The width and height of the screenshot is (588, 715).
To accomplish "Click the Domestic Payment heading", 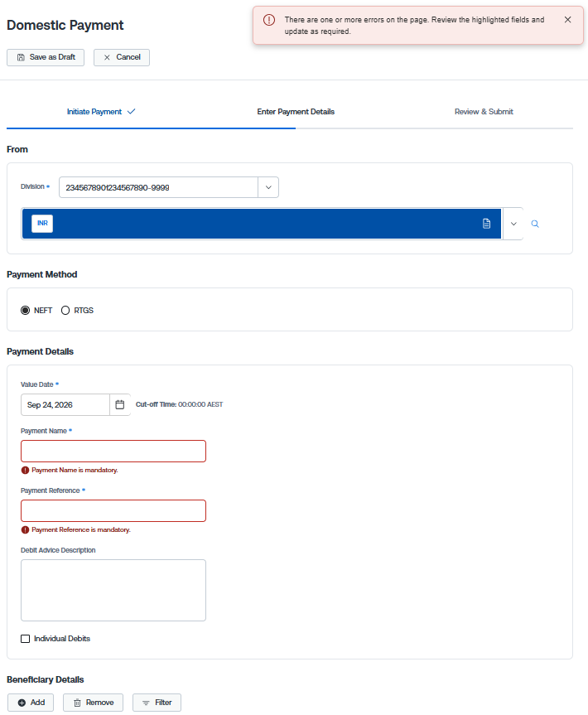I will [x=65, y=25].
